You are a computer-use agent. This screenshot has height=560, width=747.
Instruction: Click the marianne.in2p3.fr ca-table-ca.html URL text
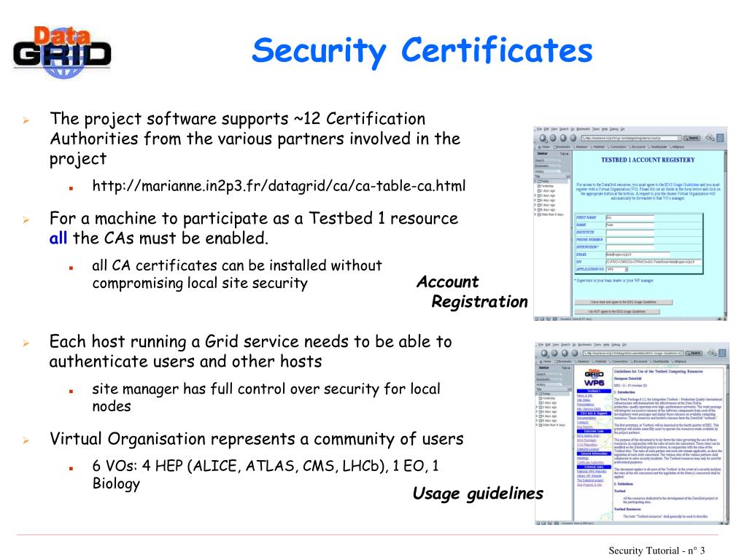pos(279,186)
